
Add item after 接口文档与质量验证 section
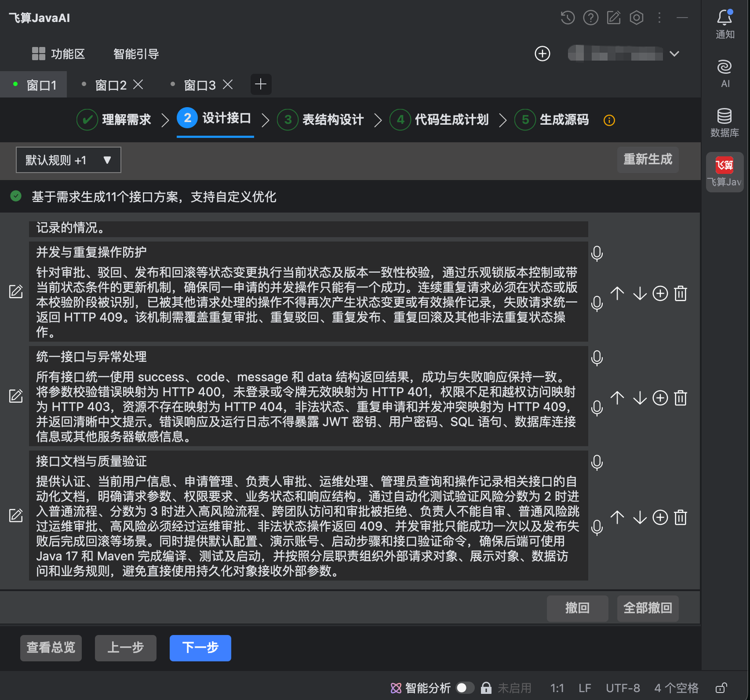[x=660, y=517]
